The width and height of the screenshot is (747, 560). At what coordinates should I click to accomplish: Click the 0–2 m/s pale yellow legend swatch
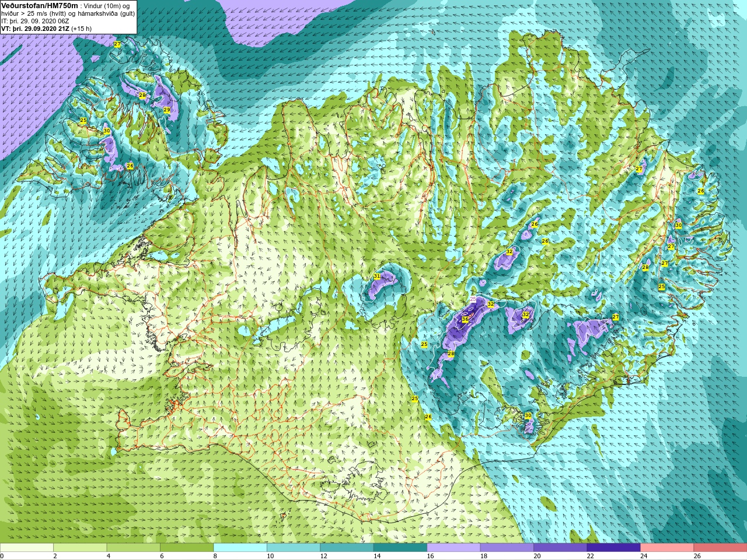click(x=27, y=548)
